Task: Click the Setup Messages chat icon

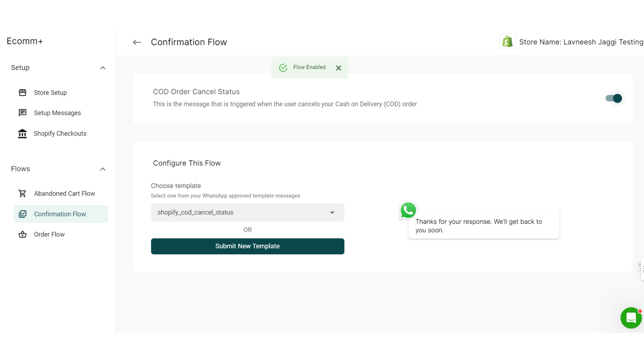Action: click(x=23, y=113)
